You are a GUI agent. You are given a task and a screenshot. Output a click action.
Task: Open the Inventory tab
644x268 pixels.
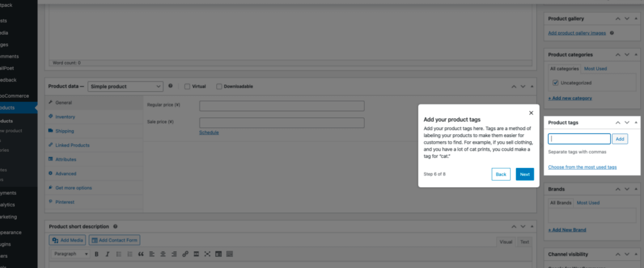65,117
